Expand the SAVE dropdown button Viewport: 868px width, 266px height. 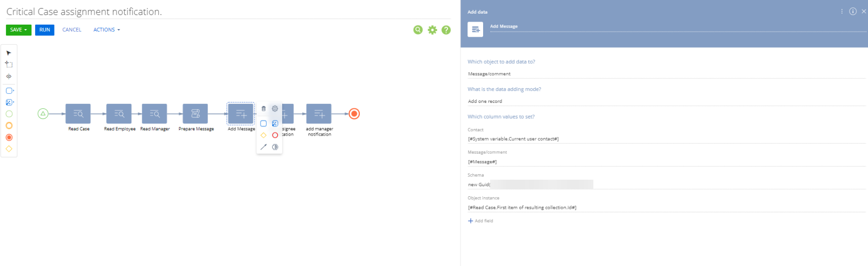(x=19, y=30)
